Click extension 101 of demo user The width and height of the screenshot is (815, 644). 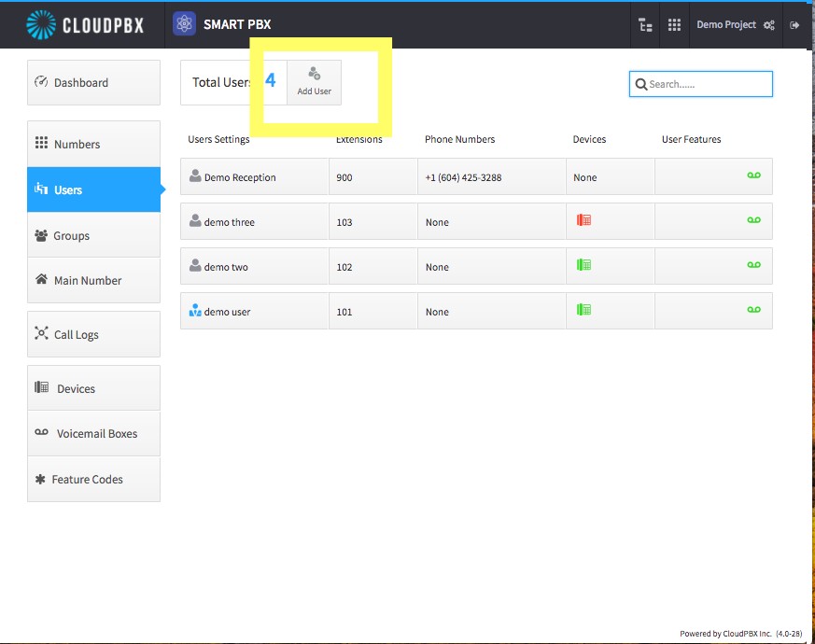pyautogui.click(x=344, y=312)
